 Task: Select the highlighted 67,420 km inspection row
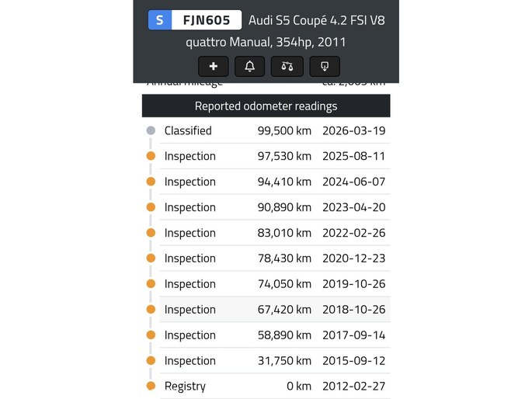click(x=274, y=310)
